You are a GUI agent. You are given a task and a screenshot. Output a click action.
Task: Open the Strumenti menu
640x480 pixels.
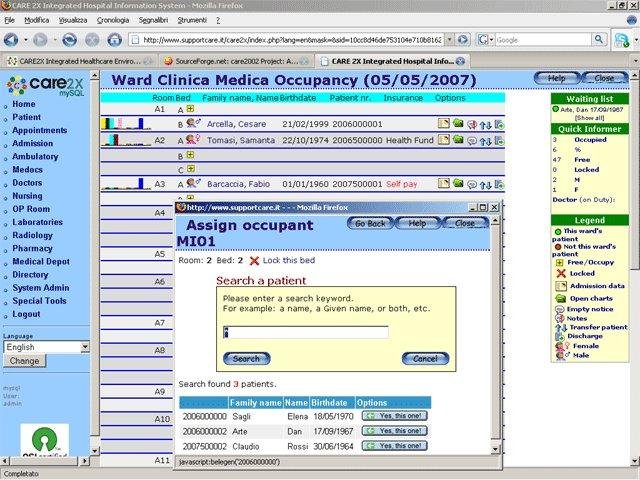point(192,20)
